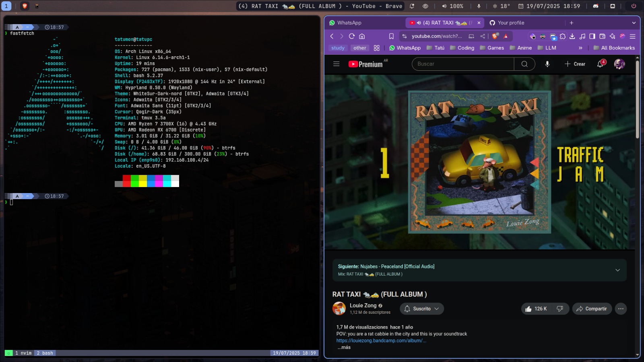Open the Games bookmarks folder

click(x=492, y=48)
